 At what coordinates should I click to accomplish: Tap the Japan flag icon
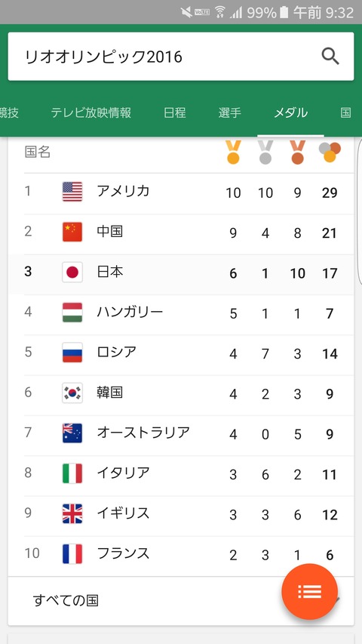click(72, 273)
